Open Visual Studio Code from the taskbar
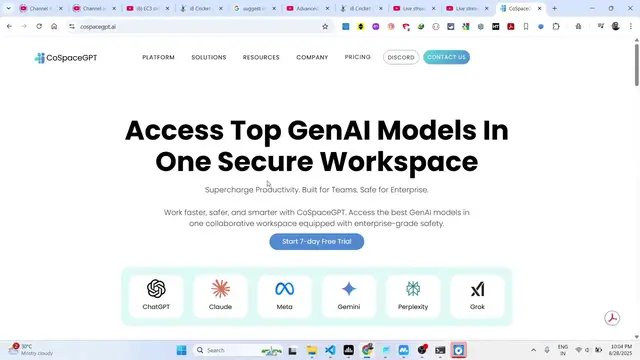 point(330,350)
